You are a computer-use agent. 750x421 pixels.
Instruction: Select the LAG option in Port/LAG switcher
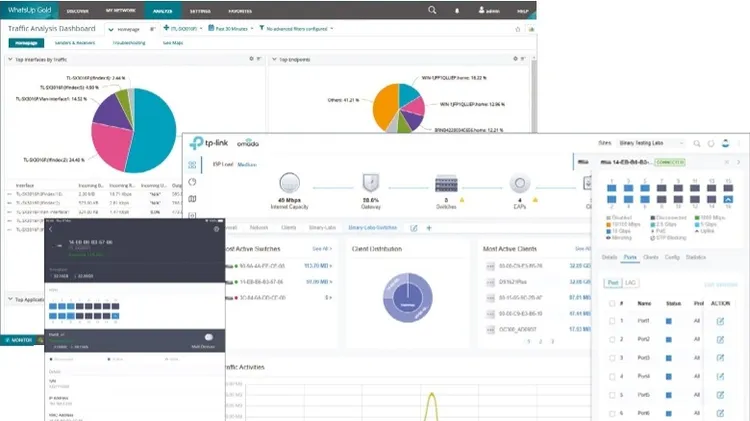click(x=630, y=283)
